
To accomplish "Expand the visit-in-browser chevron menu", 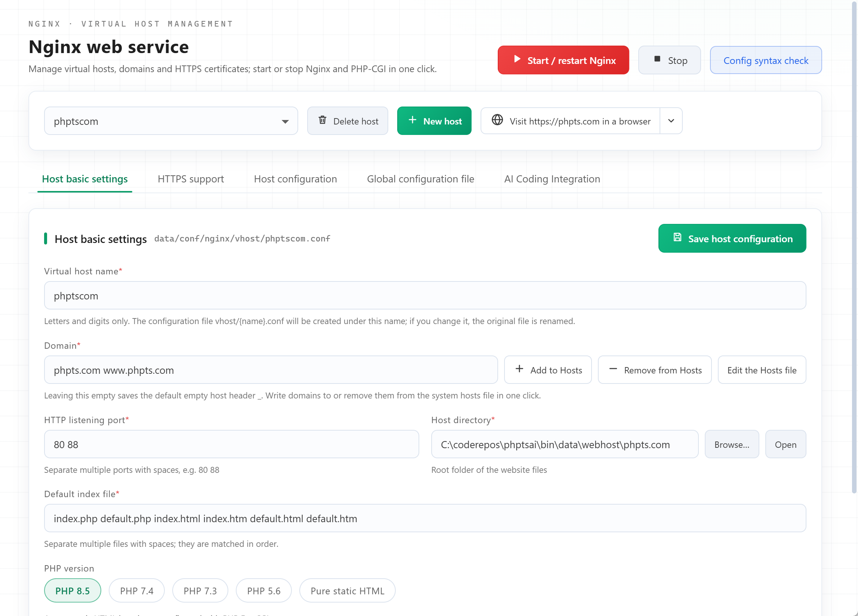I will (x=671, y=121).
